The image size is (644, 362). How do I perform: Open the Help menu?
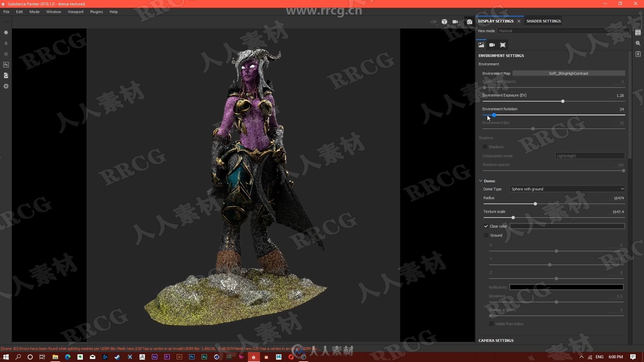click(x=114, y=12)
